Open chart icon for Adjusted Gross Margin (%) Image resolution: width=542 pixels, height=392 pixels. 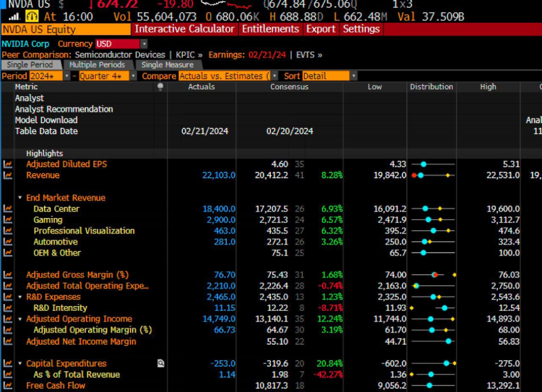pos(7,275)
